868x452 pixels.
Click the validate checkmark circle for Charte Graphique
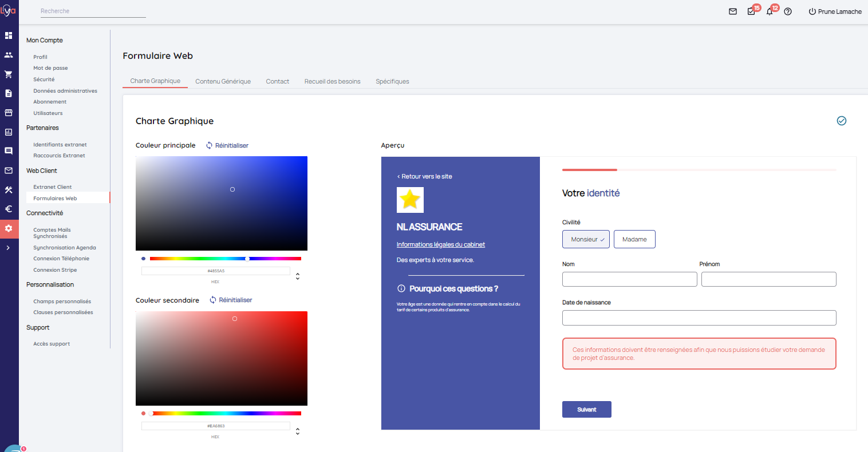(842, 121)
